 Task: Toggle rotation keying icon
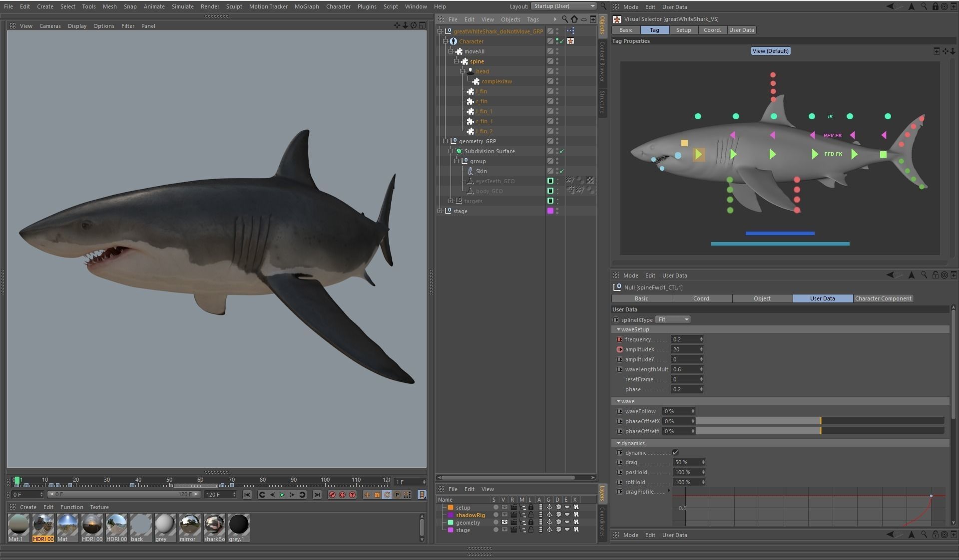point(387,495)
